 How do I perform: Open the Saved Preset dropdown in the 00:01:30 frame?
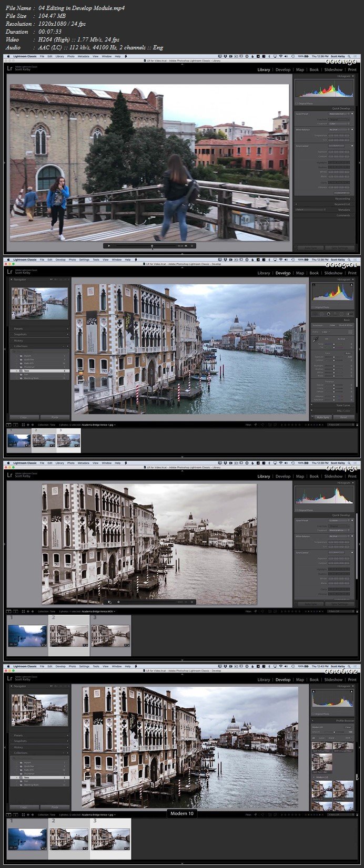coord(338,113)
